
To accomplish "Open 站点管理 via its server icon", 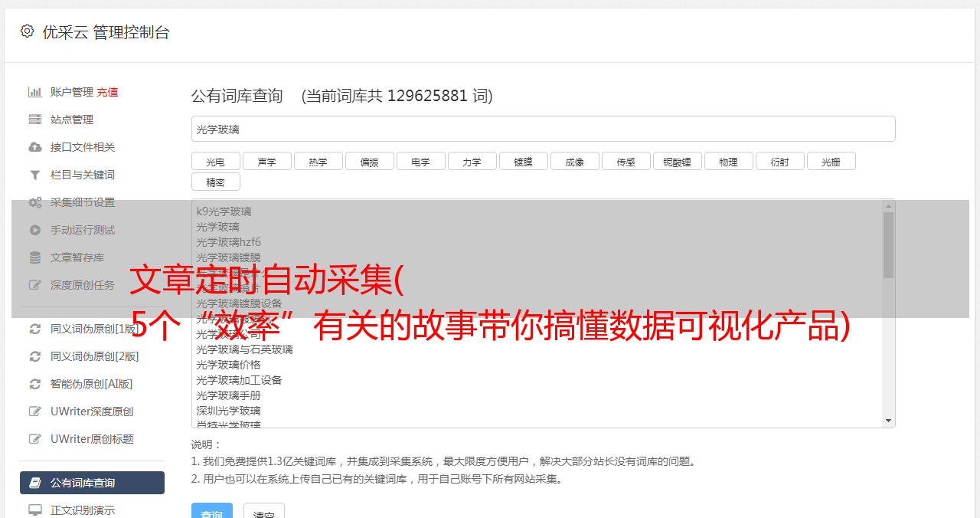I will [x=35, y=120].
